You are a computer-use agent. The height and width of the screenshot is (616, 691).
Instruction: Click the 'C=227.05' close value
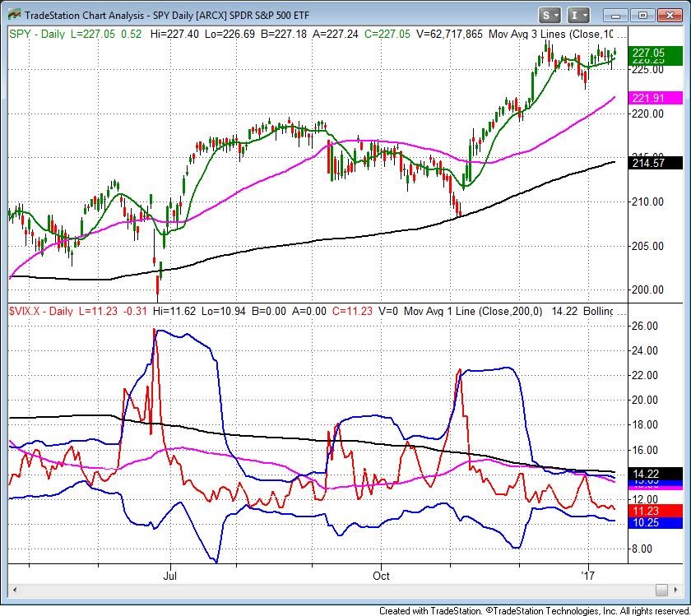click(387, 34)
